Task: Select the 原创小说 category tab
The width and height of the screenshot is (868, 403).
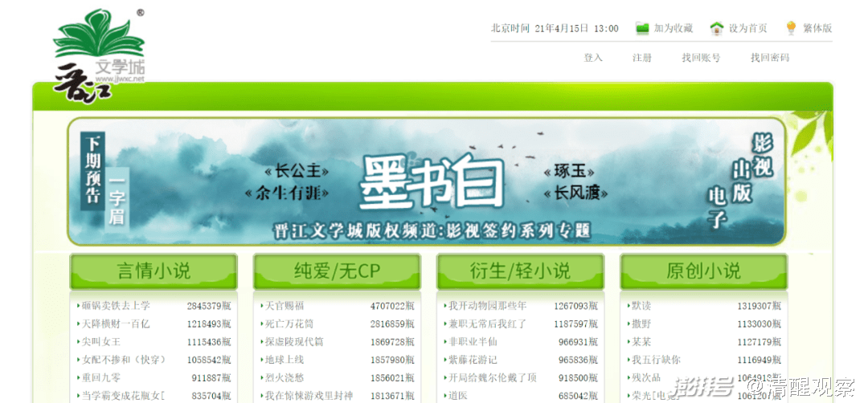Action: coord(703,271)
